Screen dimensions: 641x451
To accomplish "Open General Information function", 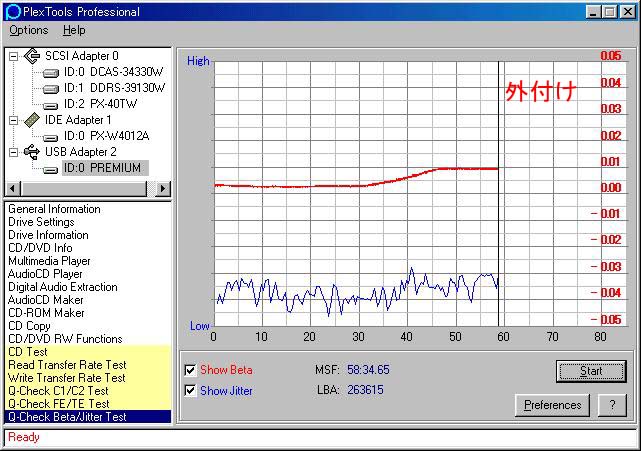I will click(54, 209).
